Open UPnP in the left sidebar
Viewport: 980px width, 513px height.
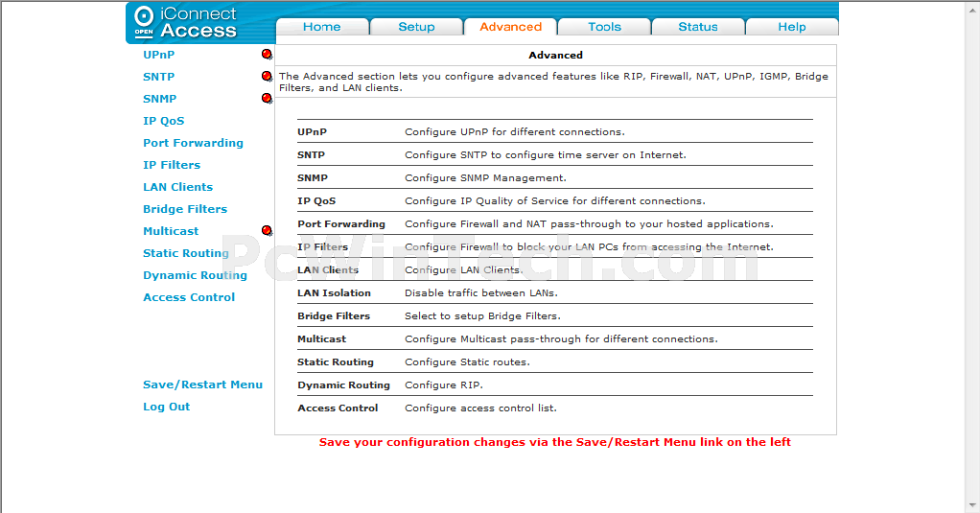pyautogui.click(x=159, y=55)
